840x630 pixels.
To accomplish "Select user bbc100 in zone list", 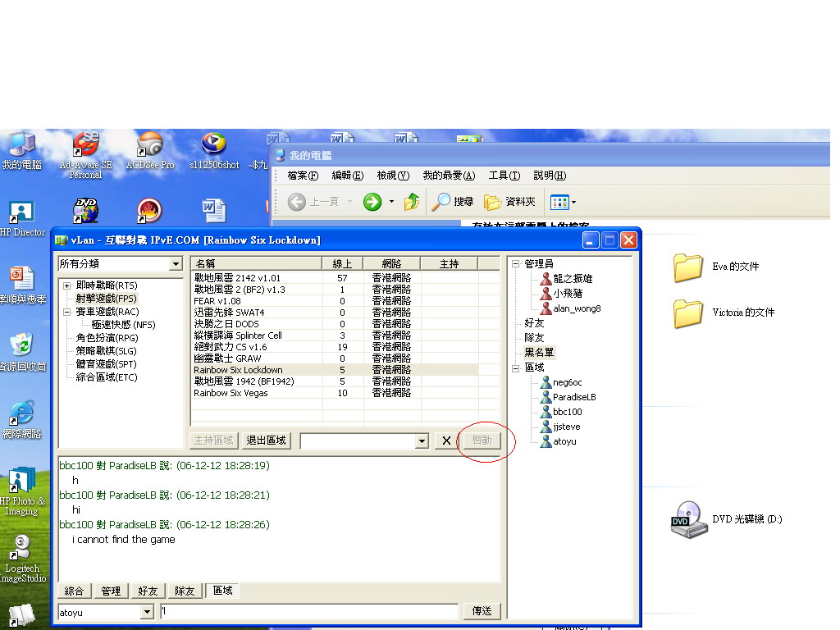I will [561, 412].
